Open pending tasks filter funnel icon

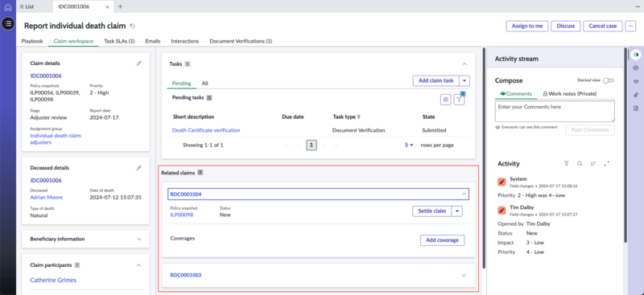459,100
